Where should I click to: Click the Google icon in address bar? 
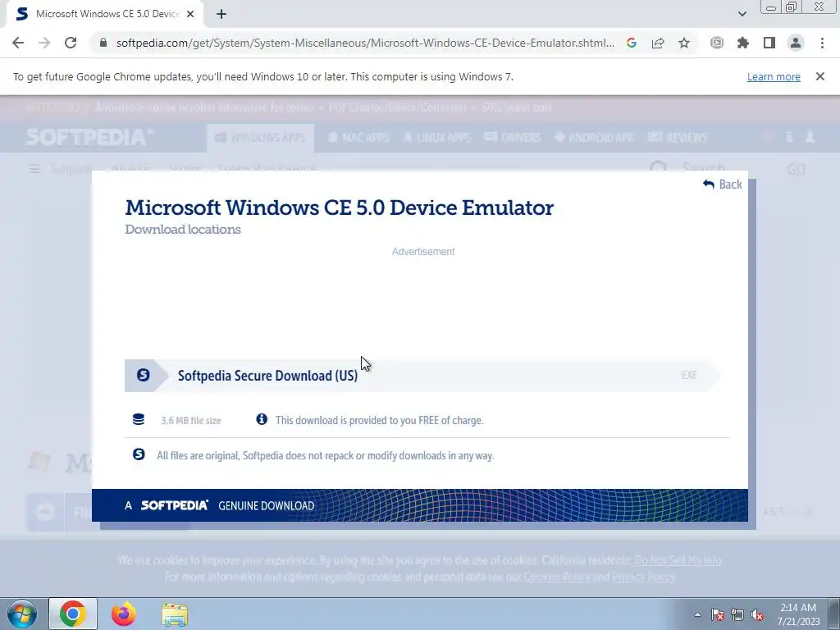632,43
